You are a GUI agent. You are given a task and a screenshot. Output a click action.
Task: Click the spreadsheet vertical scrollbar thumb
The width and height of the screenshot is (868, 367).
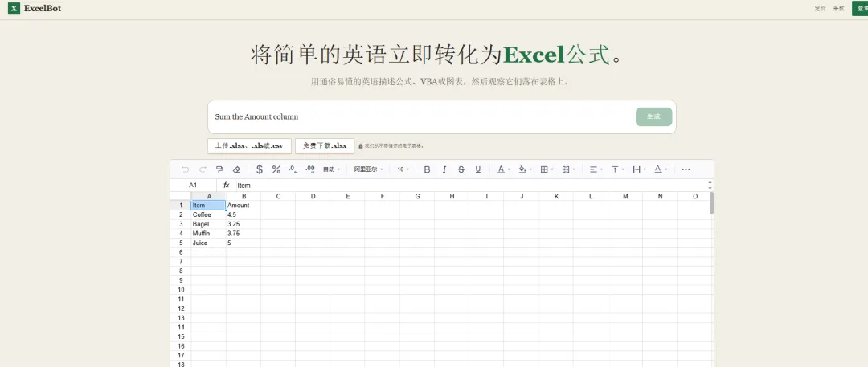point(711,202)
